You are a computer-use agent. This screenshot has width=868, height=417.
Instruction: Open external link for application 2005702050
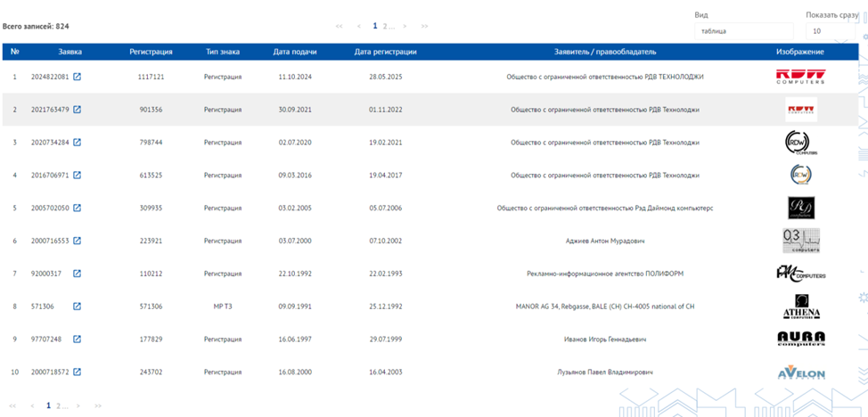(78, 208)
